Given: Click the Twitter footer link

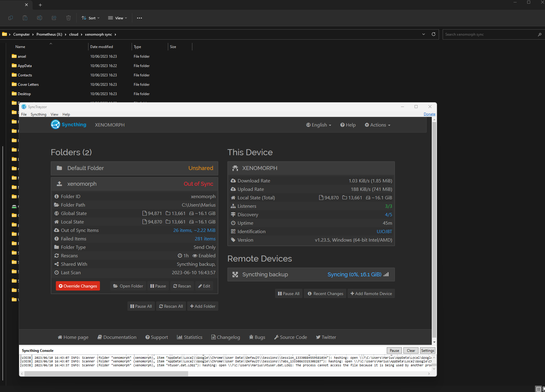Looking at the screenshot, I should click(326, 337).
